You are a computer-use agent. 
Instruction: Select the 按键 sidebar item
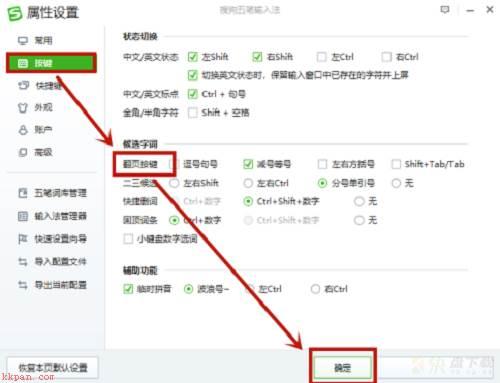pos(51,63)
